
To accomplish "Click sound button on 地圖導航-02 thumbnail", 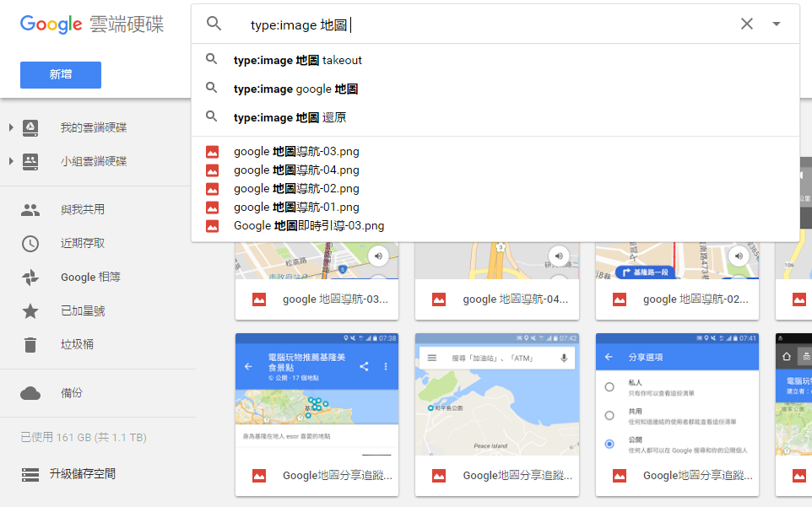I will click(739, 256).
